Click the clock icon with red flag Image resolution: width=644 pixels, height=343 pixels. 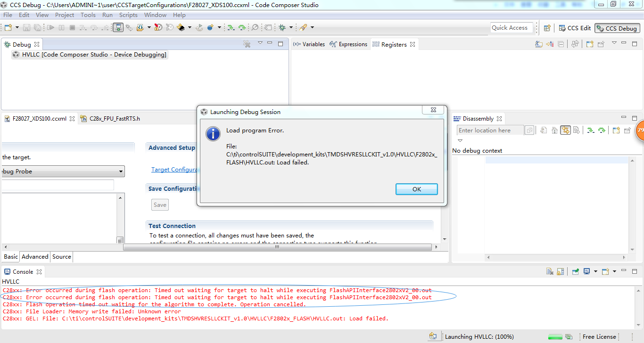158,28
